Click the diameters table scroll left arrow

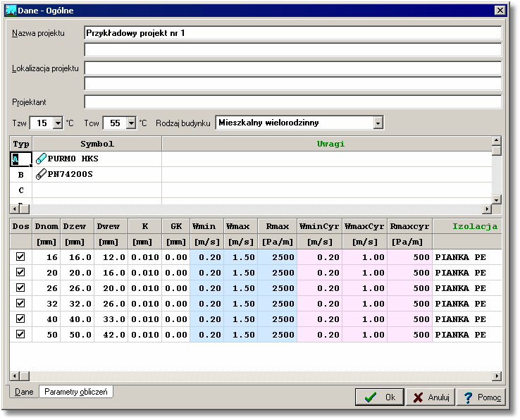14,376
